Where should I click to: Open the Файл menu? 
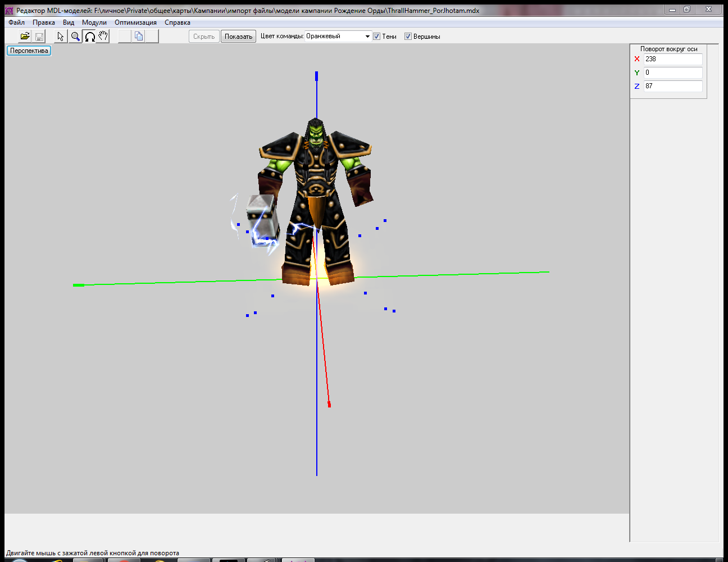point(16,22)
